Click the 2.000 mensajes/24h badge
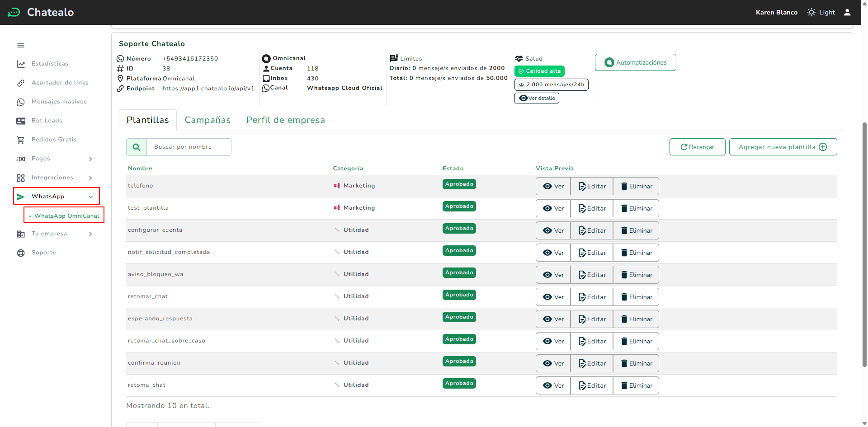868x427 pixels. [552, 84]
